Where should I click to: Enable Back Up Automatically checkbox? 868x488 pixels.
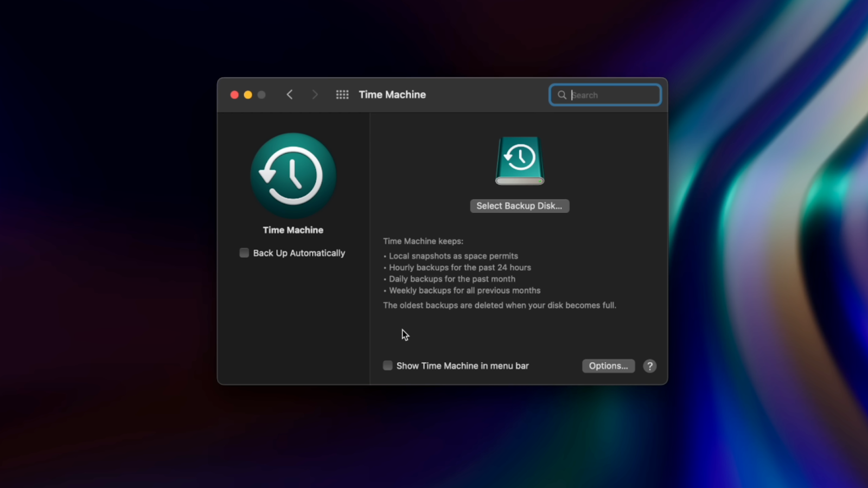[x=244, y=253]
